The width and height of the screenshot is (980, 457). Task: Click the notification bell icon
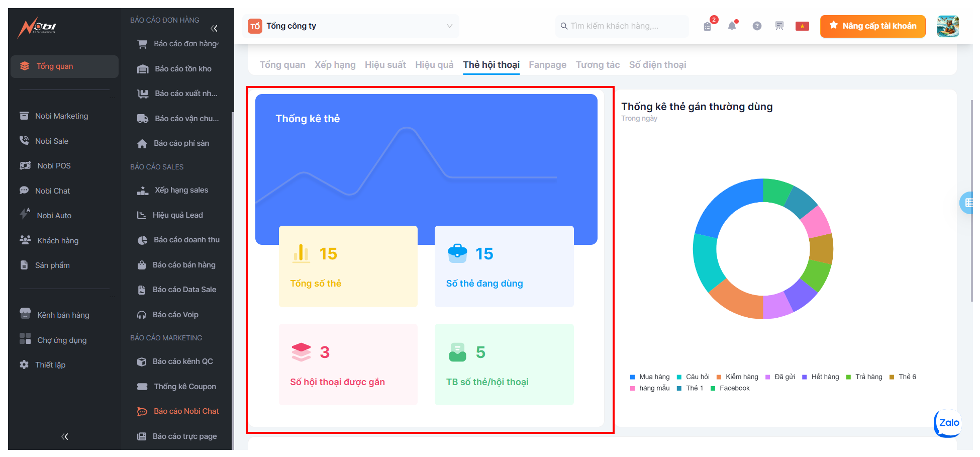(732, 26)
